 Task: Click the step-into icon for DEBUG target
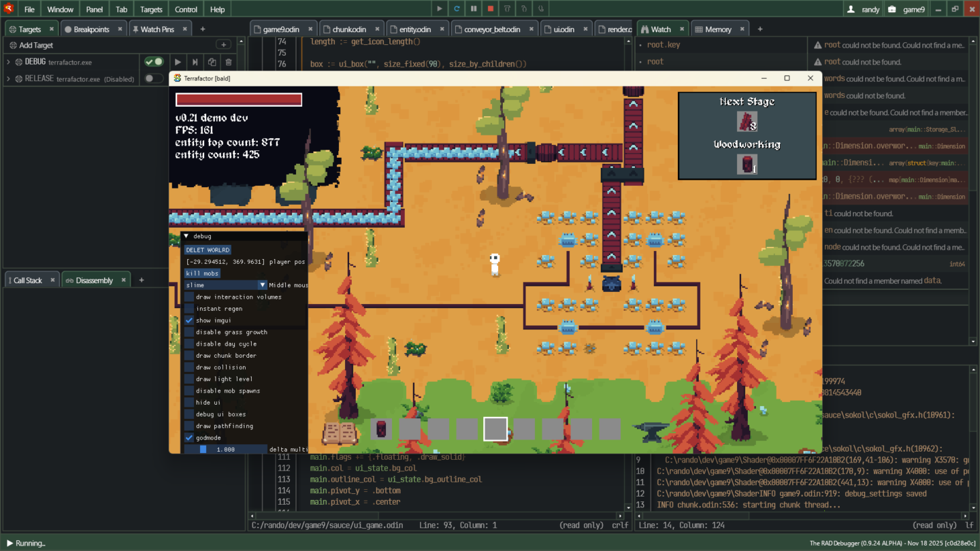[195, 62]
